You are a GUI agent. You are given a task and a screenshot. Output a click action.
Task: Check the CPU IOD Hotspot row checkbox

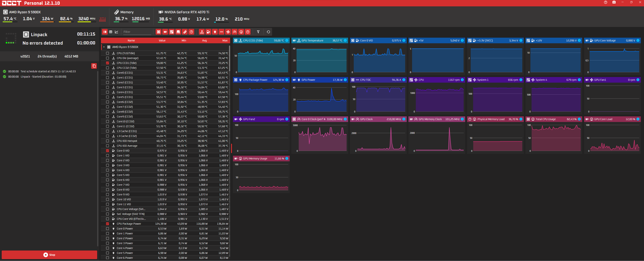point(107,141)
